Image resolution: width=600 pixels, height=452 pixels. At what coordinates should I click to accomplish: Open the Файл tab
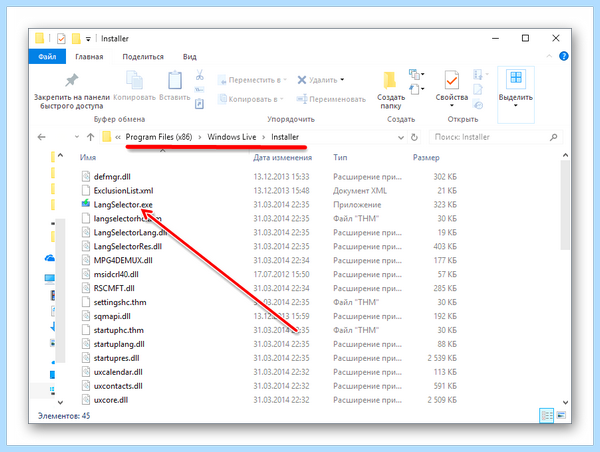(47, 57)
